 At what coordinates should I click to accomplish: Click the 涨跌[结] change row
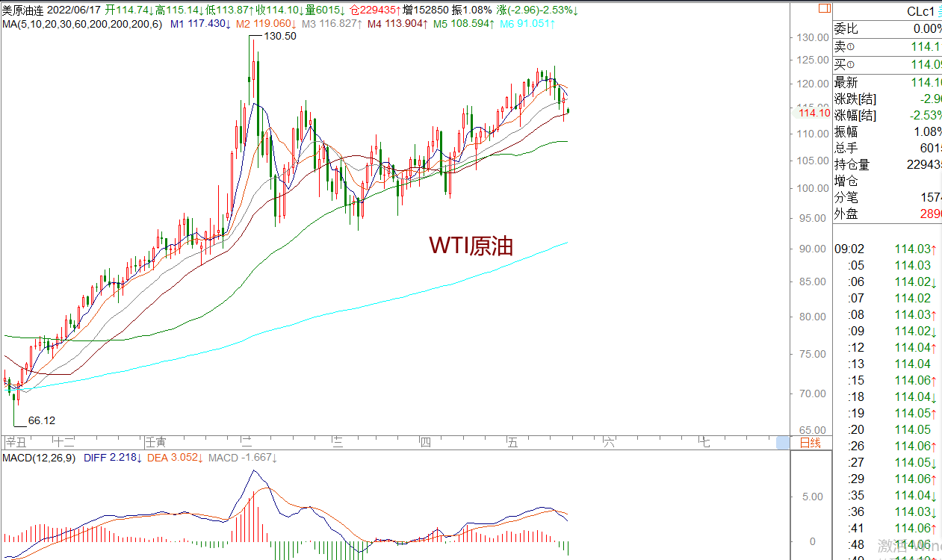tap(887, 99)
